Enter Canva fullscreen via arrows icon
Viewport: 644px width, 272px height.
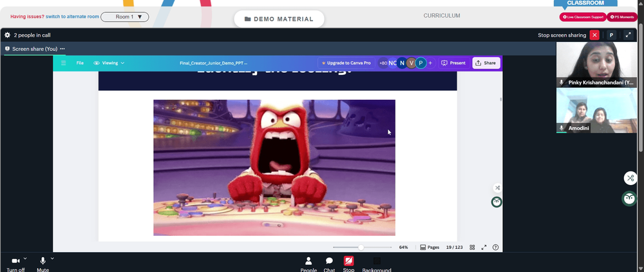point(484,248)
